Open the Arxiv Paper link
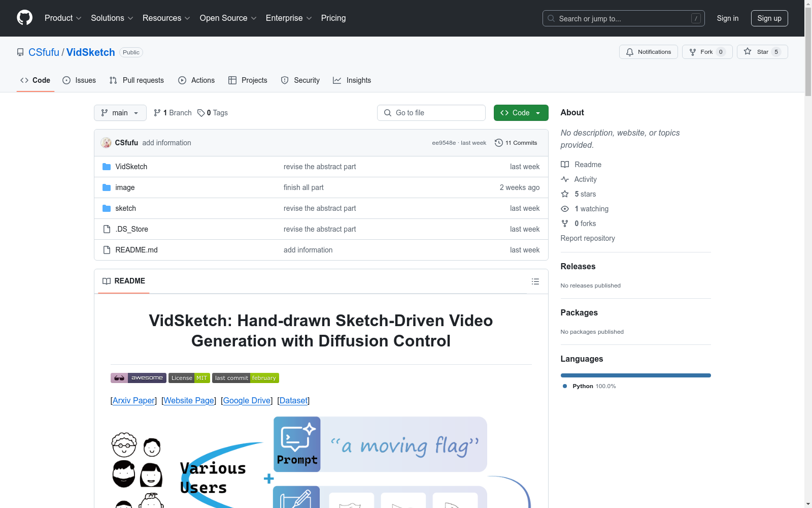Viewport: 812px width, 508px height. coord(133,400)
